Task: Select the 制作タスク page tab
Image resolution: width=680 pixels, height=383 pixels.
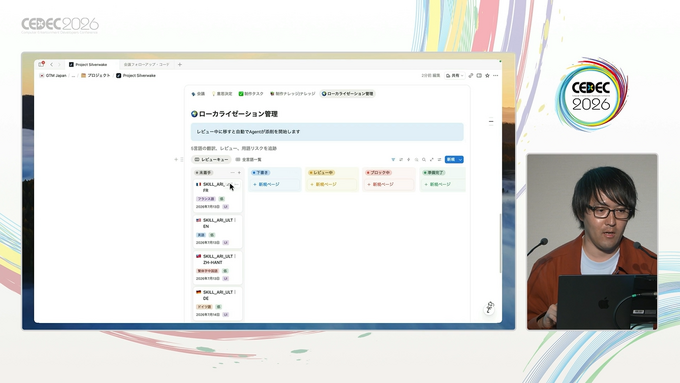Action: [x=251, y=94]
